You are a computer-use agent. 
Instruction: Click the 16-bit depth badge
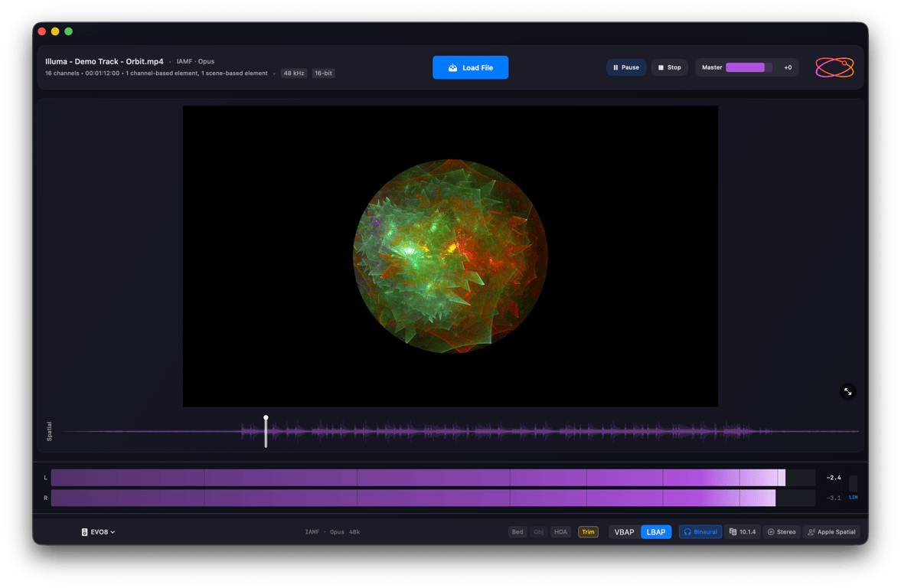323,73
